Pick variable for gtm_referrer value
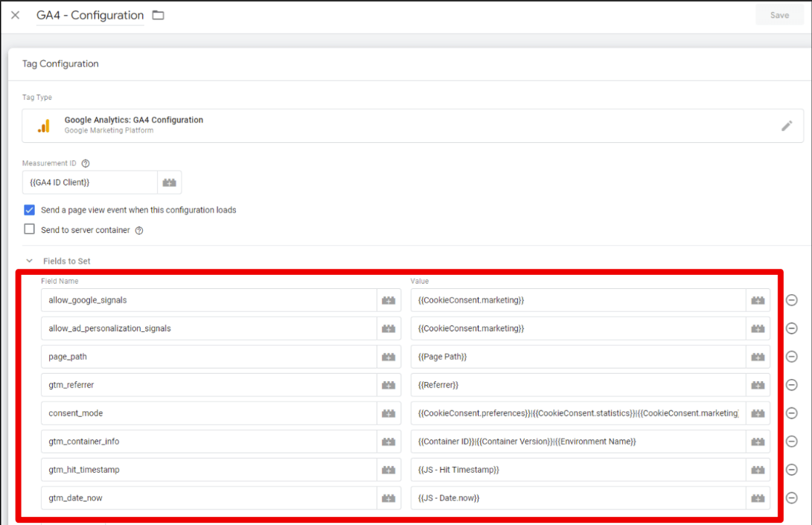The height and width of the screenshot is (525, 812). 758,385
